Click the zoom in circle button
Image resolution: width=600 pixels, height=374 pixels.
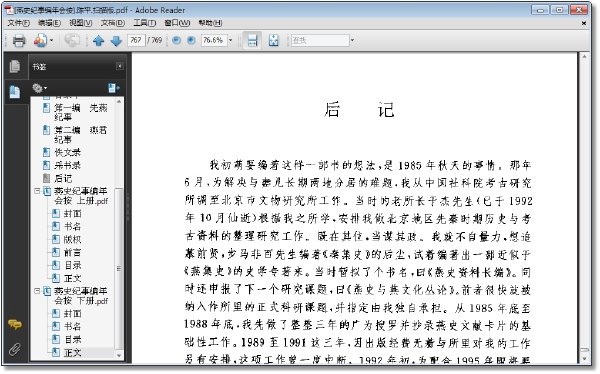[191, 40]
